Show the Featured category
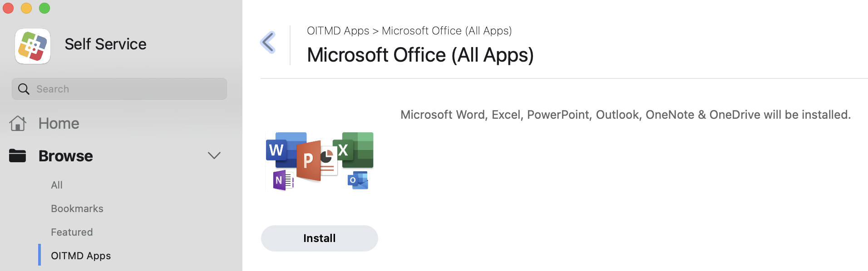The width and height of the screenshot is (868, 271). [72, 232]
